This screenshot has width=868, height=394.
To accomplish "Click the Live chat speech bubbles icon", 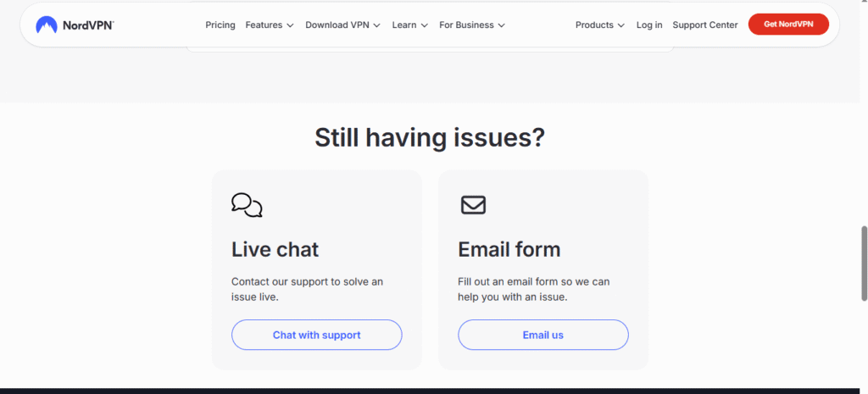I will coord(247,205).
